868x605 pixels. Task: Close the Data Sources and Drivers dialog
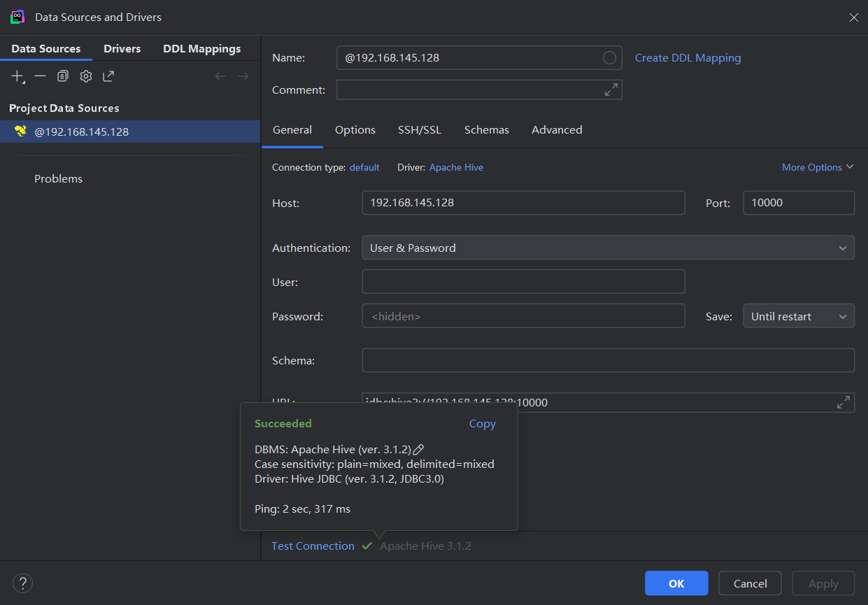pos(853,17)
